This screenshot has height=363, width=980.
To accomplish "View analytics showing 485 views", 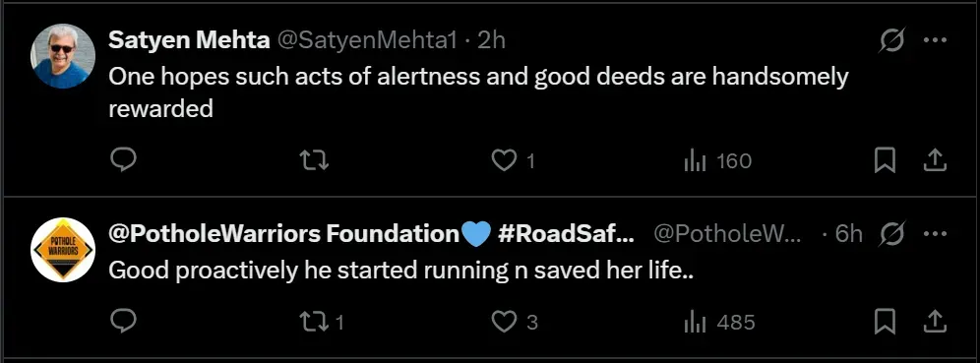I will pyautogui.click(x=719, y=323).
